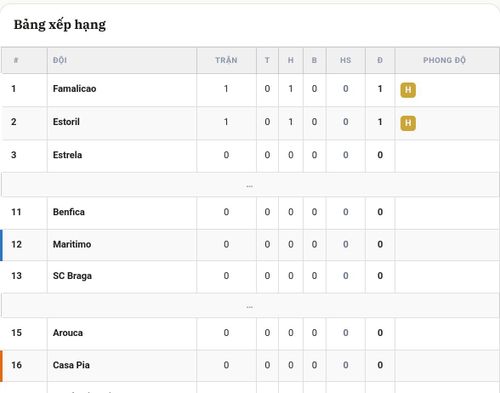The height and width of the screenshot is (393, 500).
Task: Click the Arouca team name
Action: pyautogui.click(x=68, y=333)
